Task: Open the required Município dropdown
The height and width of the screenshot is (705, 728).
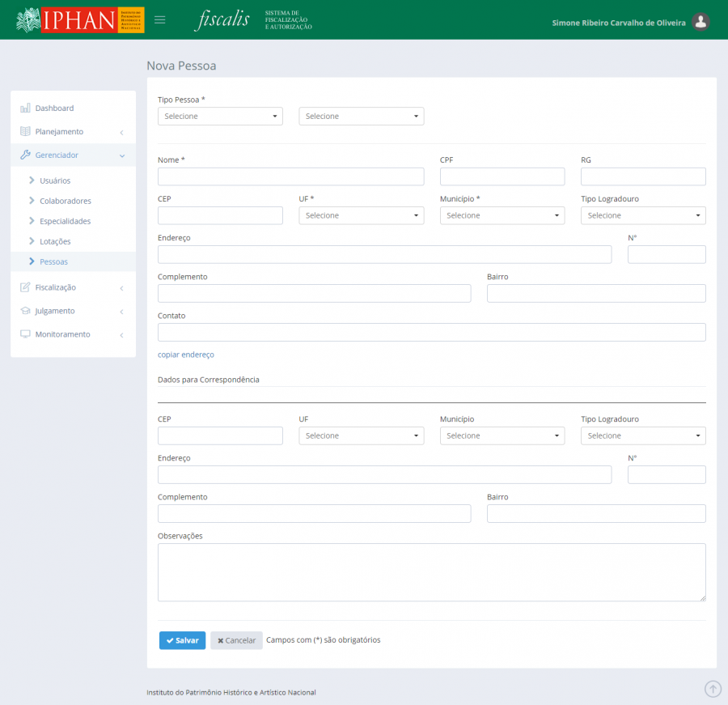Action: tap(502, 216)
